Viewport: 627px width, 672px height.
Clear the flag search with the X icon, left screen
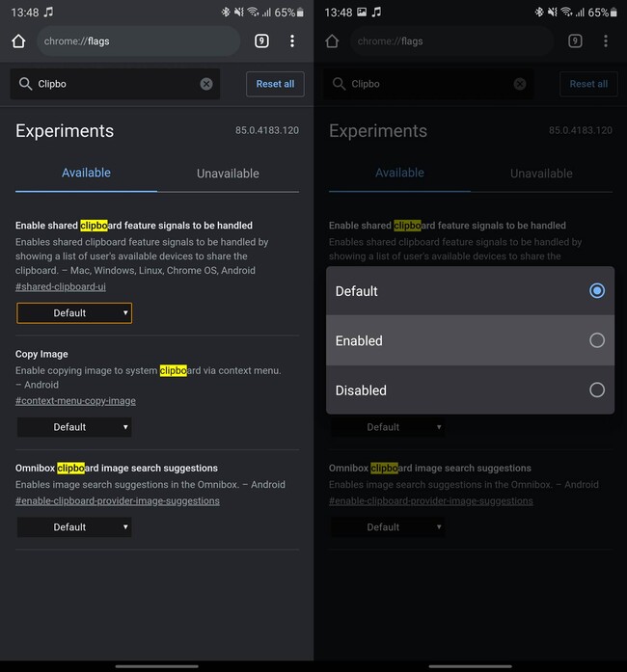coord(206,84)
